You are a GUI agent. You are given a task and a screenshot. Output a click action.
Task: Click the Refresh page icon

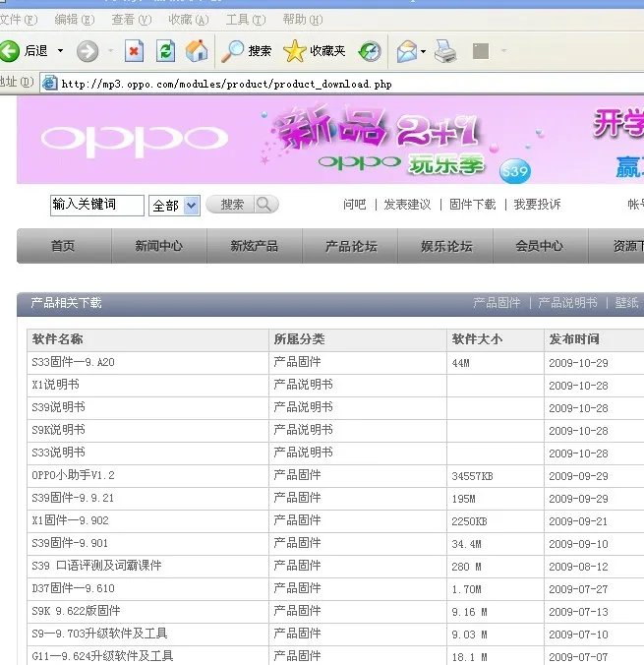pyautogui.click(x=165, y=51)
